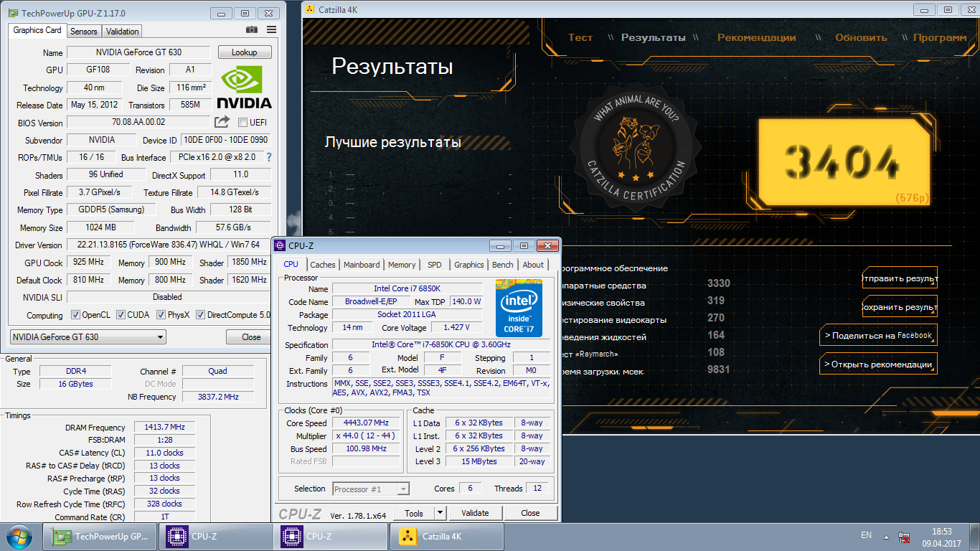Click the TechPowerUp GPU-Z taskbar button

pos(100,536)
